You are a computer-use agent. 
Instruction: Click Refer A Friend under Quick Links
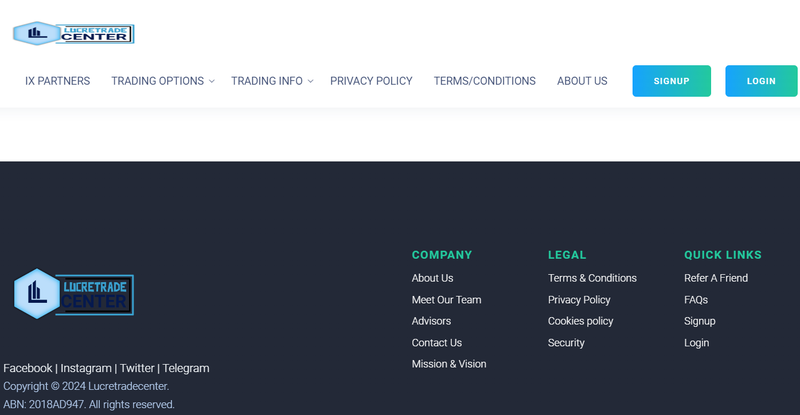[715, 278]
